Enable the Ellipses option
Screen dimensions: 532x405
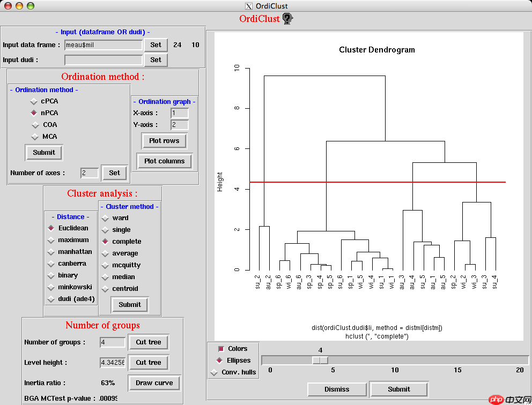[x=219, y=361]
